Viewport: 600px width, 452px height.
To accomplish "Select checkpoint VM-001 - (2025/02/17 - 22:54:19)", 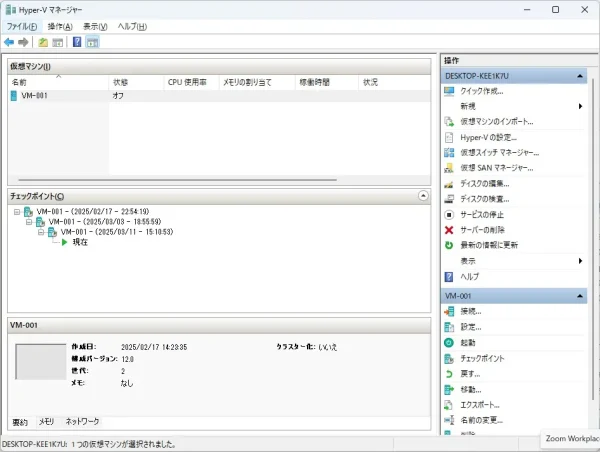I will click(x=93, y=212).
